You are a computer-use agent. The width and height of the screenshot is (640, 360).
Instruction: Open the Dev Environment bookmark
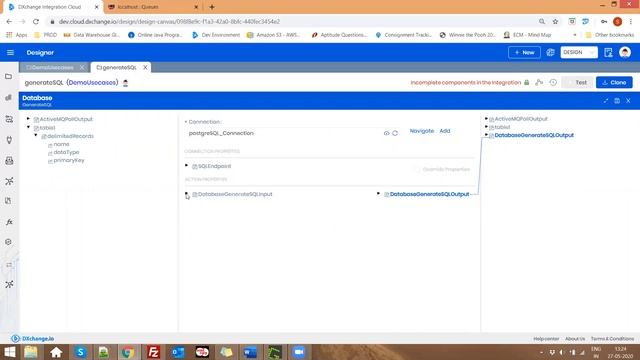[x=216, y=35]
